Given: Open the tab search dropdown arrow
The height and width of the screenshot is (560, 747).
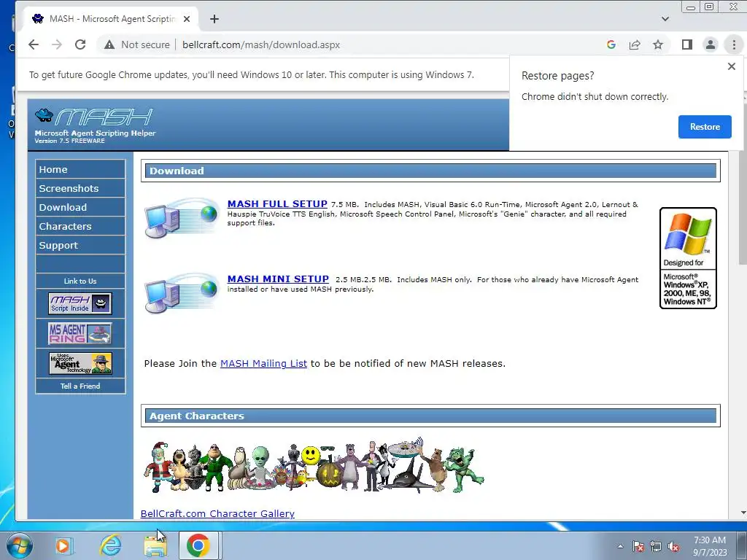Looking at the screenshot, I should tap(665, 19).
